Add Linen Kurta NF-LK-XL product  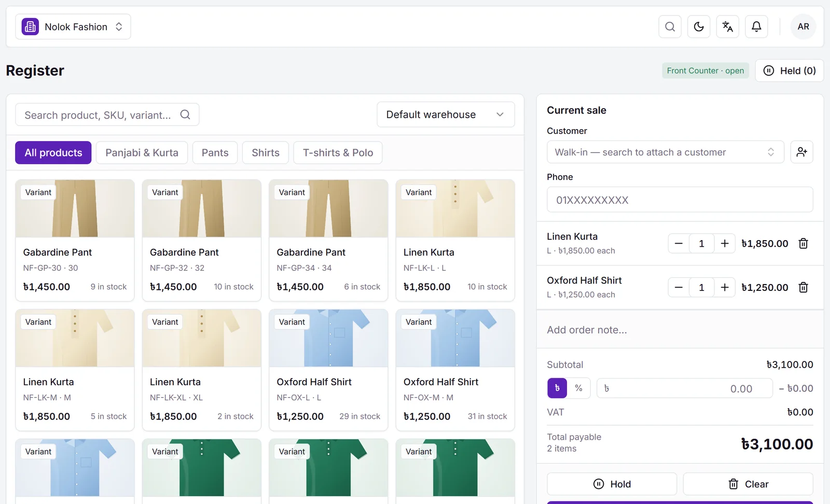[202, 370]
